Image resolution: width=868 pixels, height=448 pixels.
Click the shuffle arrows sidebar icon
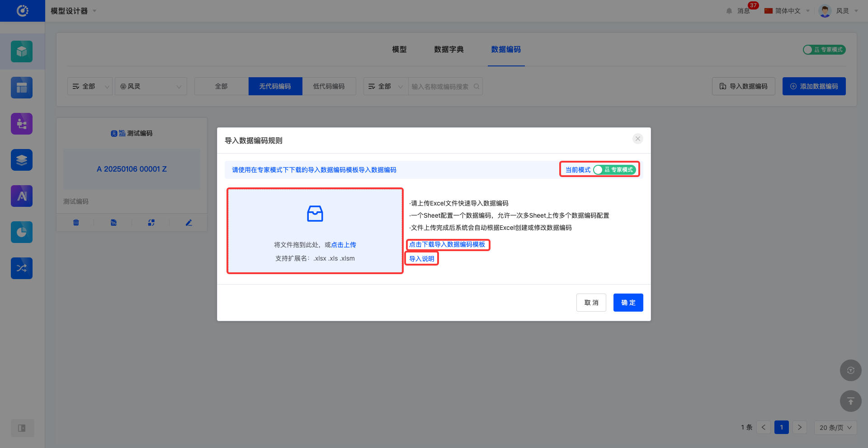[x=22, y=268]
